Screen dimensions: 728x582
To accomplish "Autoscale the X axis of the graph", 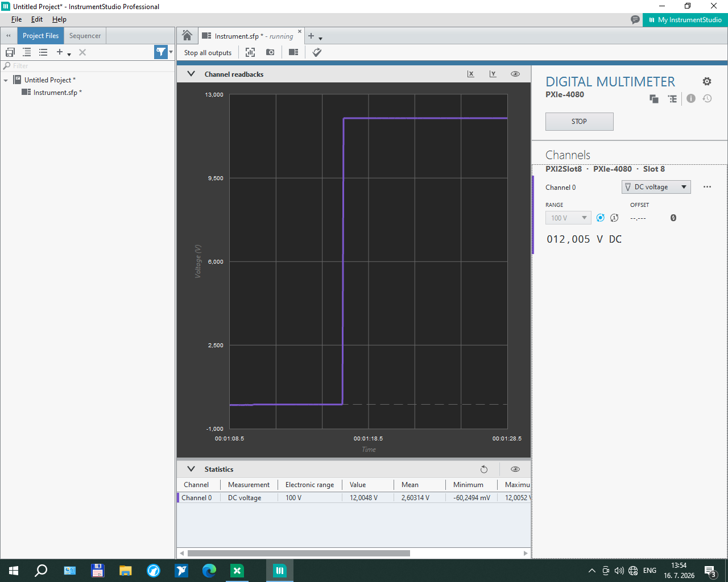I will [471, 74].
